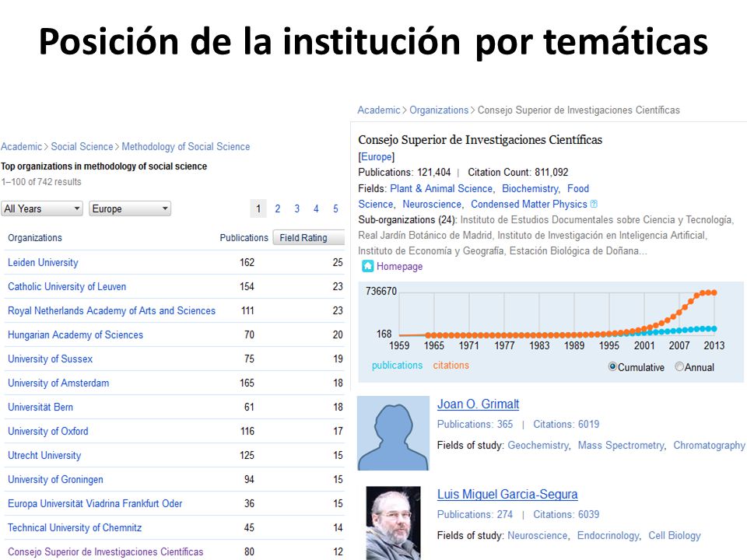Image resolution: width=747 pixels, height=560 pixels.
Task: Click Garcia-Segura's Publications: 274 link
Action: 475,515
